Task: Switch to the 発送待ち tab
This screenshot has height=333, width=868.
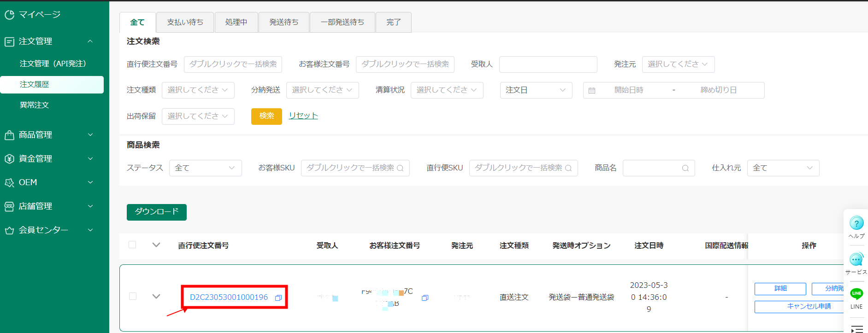Action: pyautogui.click(x=284, y=22)
